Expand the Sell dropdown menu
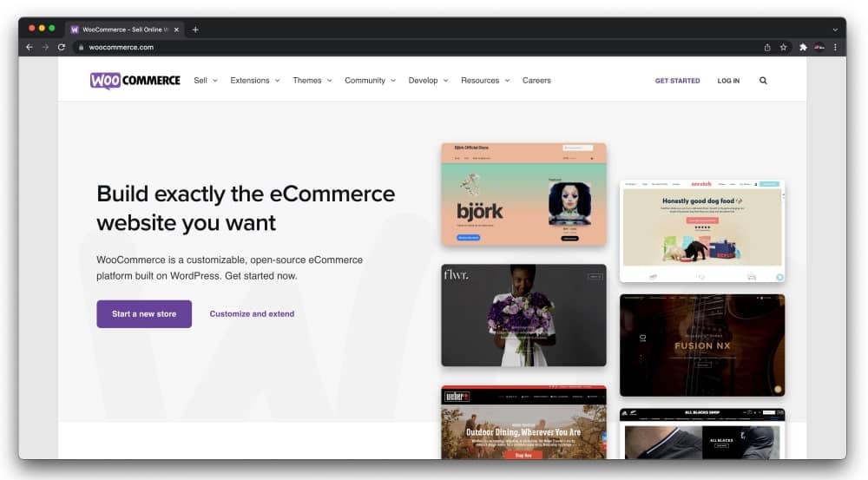 206,81
